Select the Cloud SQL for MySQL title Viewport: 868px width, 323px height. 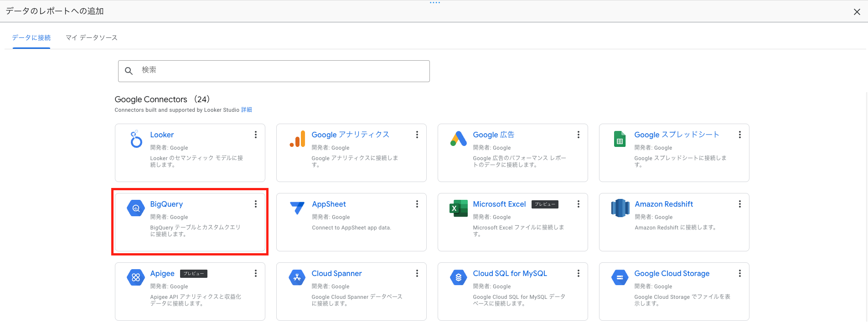tap(510, 273)
